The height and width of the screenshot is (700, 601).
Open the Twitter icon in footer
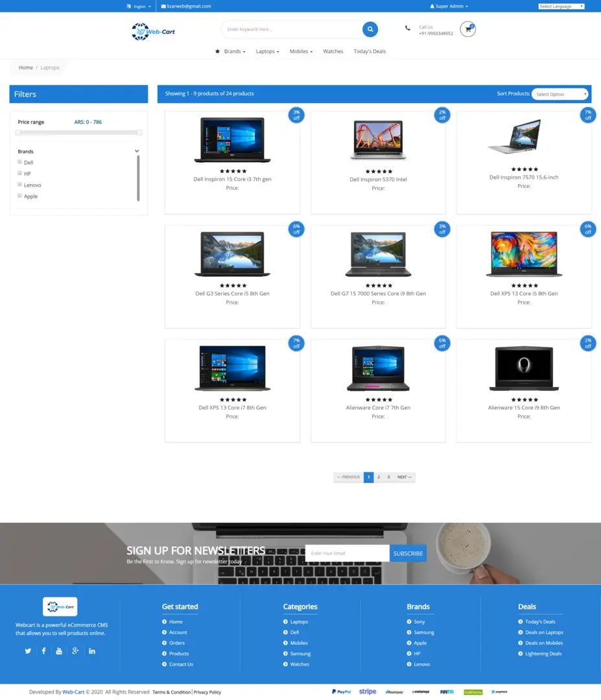[x=28, y=651]
